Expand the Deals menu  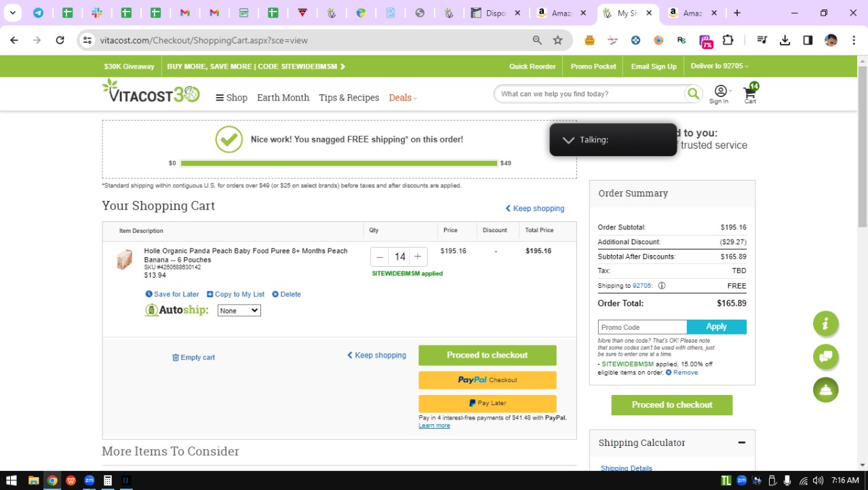(x=403, y=98)
